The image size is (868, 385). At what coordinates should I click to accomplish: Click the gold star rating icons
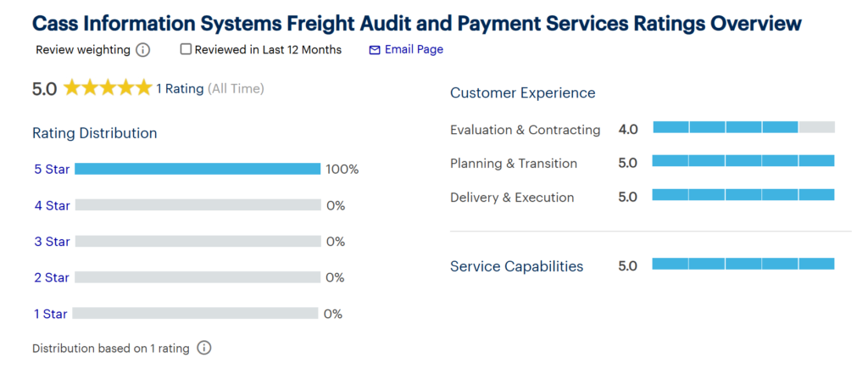click(x=108, y=88)
